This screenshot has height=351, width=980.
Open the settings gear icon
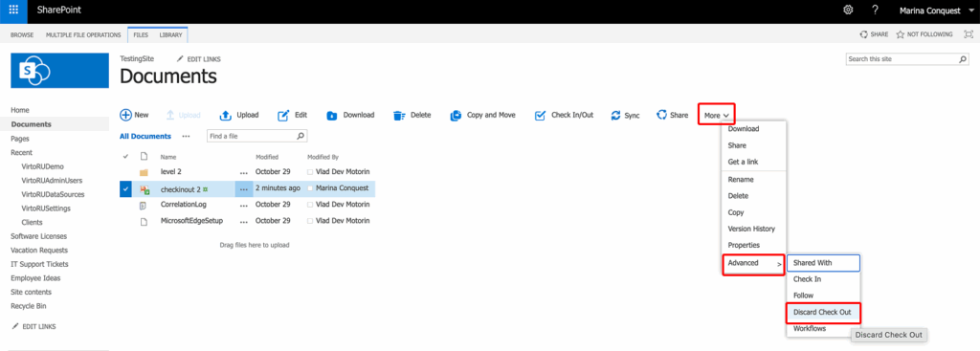tap(848, 10)
